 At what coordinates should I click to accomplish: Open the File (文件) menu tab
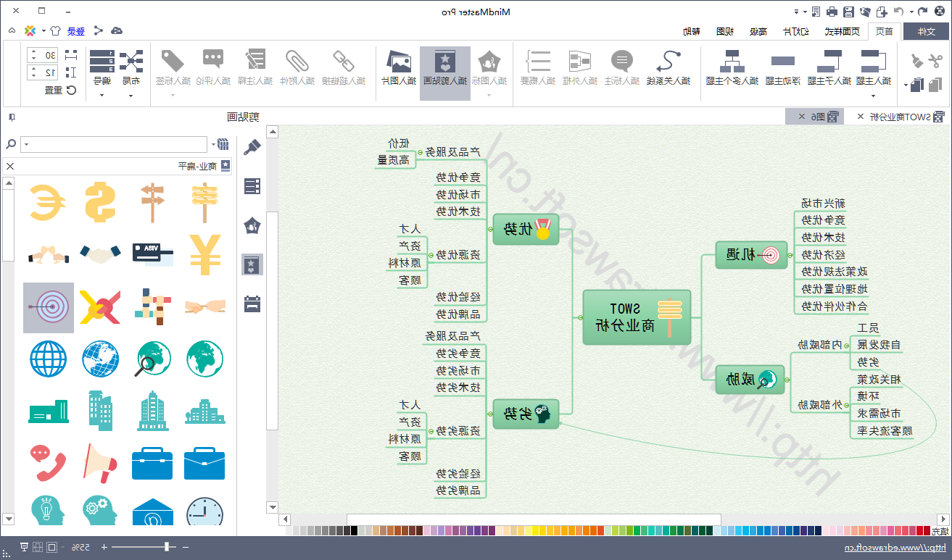click(927, 31)
